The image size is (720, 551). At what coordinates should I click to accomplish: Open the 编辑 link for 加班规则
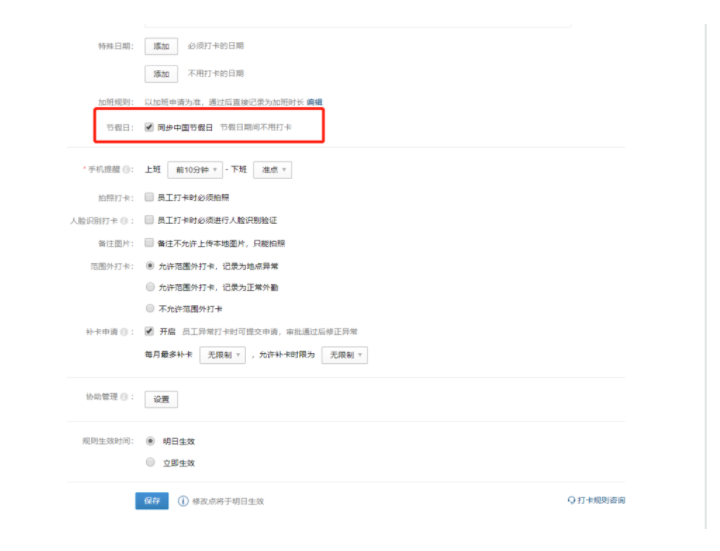[315, 102]
